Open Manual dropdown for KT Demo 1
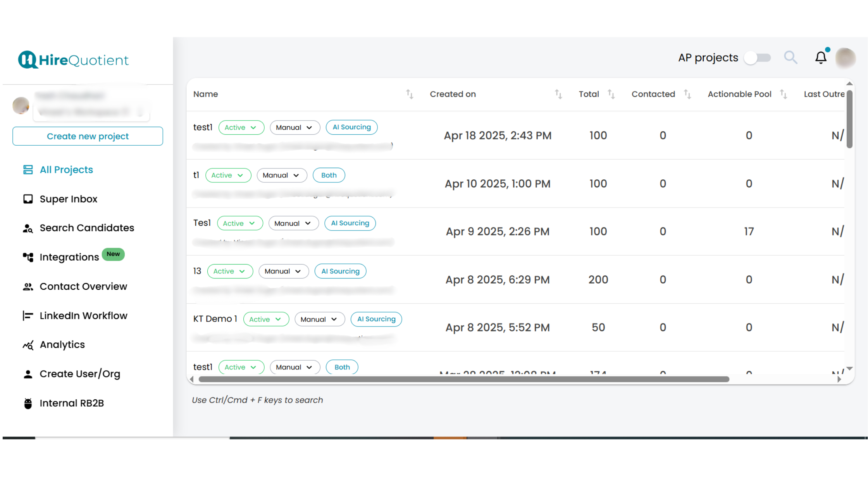 coord(319,320)
